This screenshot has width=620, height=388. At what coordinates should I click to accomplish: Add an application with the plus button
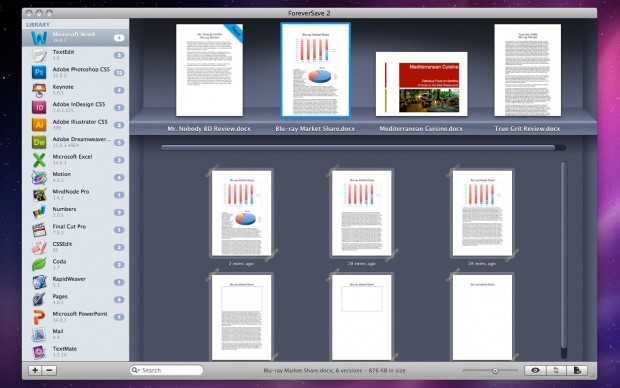tap(35, 370)
